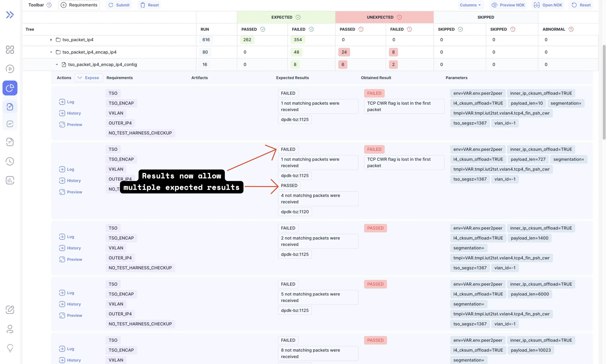
Task: Click the edit pencil sidebar icon
Action: pos(10,310)
